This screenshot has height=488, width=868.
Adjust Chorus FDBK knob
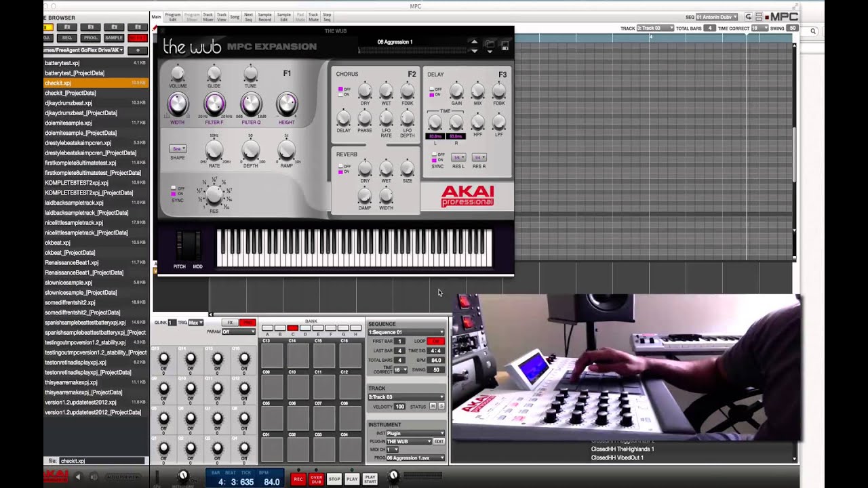coord(407,91)
